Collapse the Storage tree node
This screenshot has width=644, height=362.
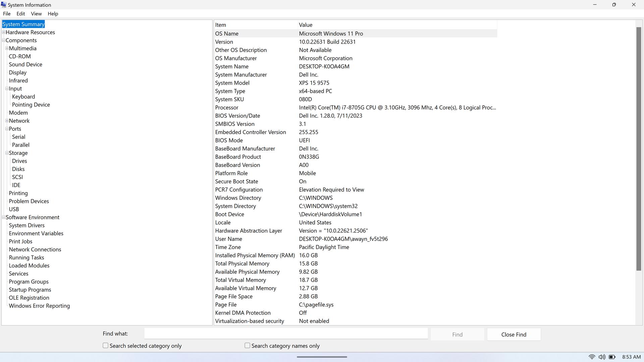7,153
